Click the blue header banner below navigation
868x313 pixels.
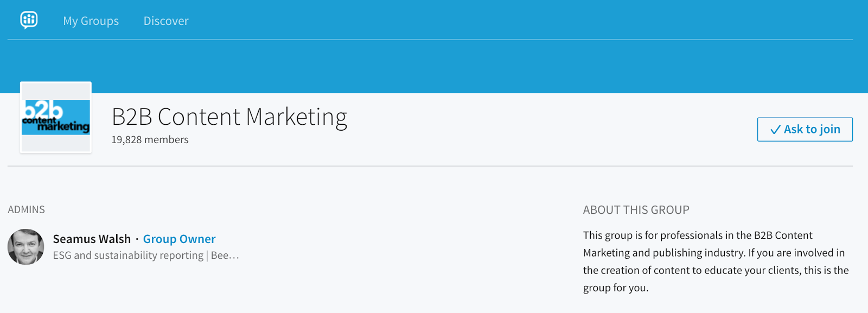(434, 66)
